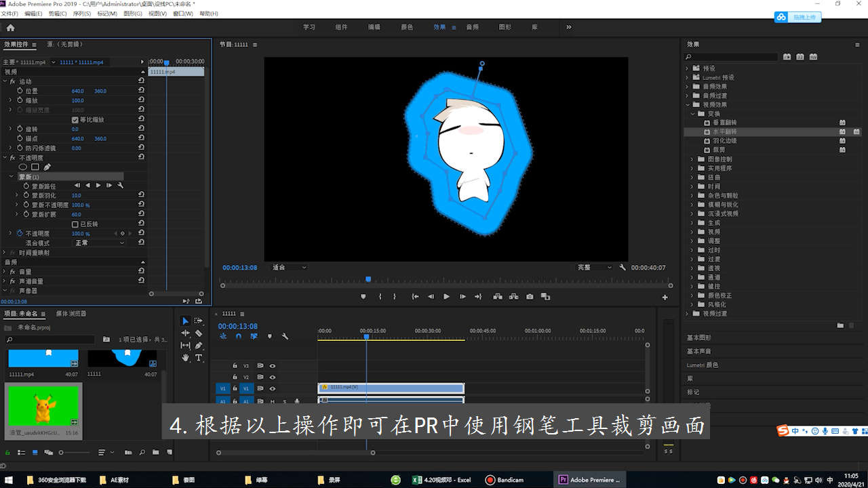Create 4-point polygon mask under opacity

click(x=35, y=167)
